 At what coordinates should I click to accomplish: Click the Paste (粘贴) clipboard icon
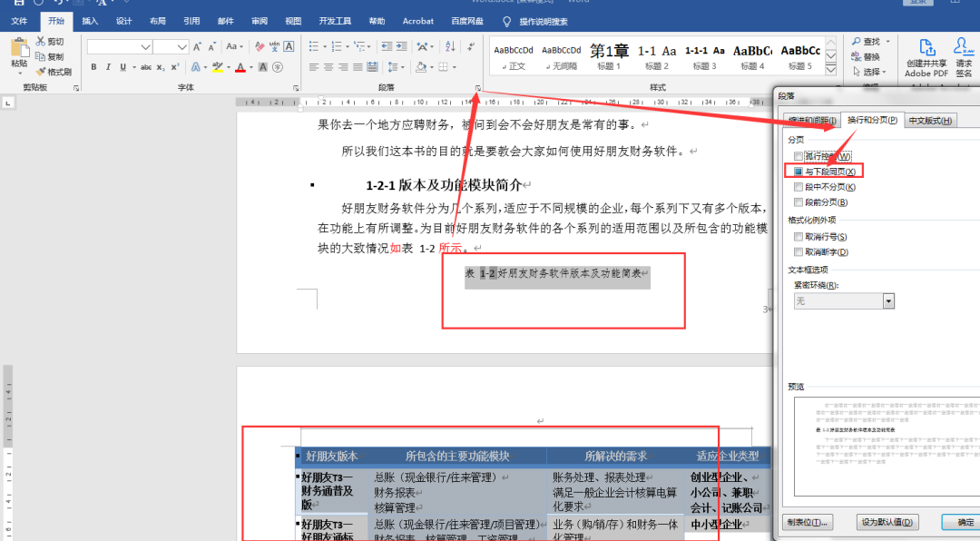[19, 49]
